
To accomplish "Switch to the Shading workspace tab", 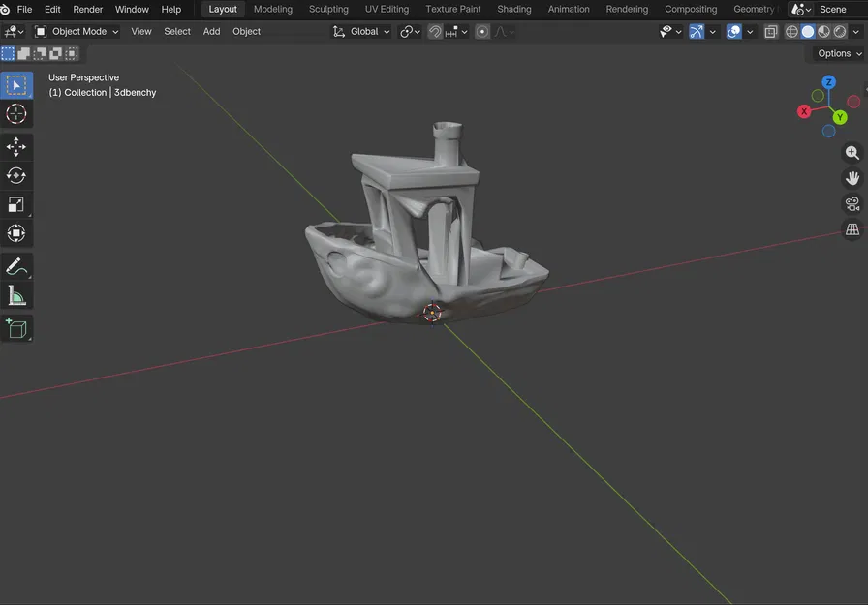I will 514,9.
